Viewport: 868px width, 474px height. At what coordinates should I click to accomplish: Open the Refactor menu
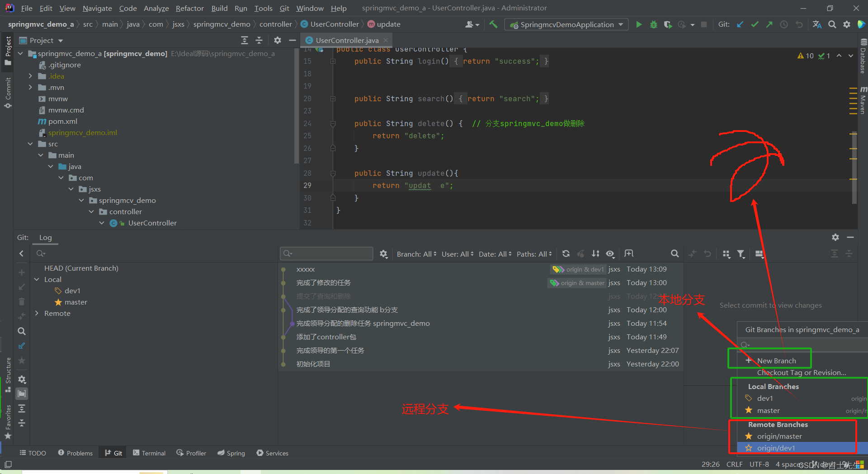[190, 8]
